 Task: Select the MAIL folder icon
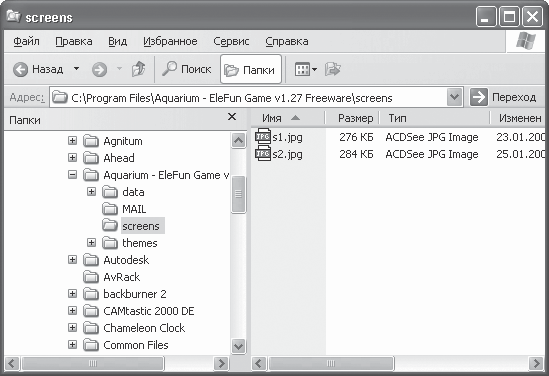coord(110,209)
